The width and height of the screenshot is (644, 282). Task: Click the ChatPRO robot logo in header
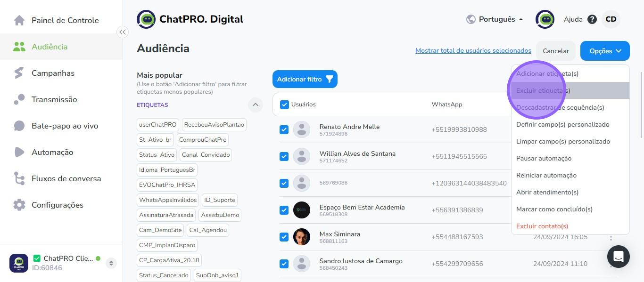pyautogui.click(x=146, y=19)
